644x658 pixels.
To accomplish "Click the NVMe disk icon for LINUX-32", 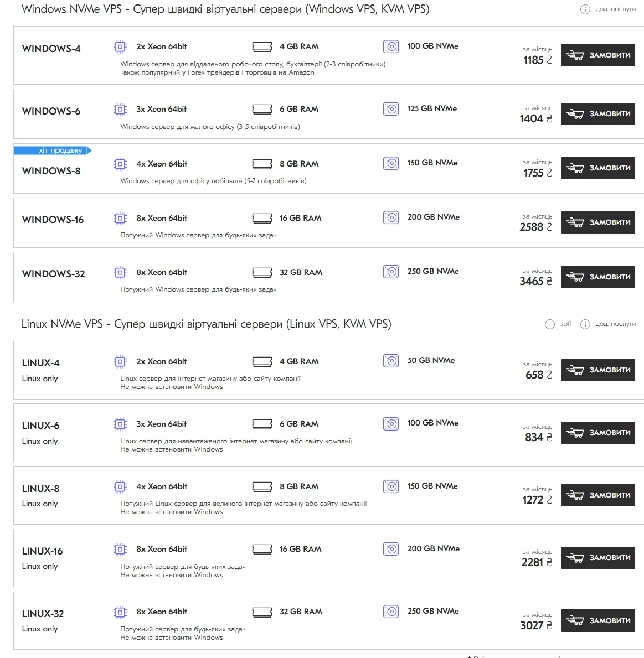I will click(391, 612).
